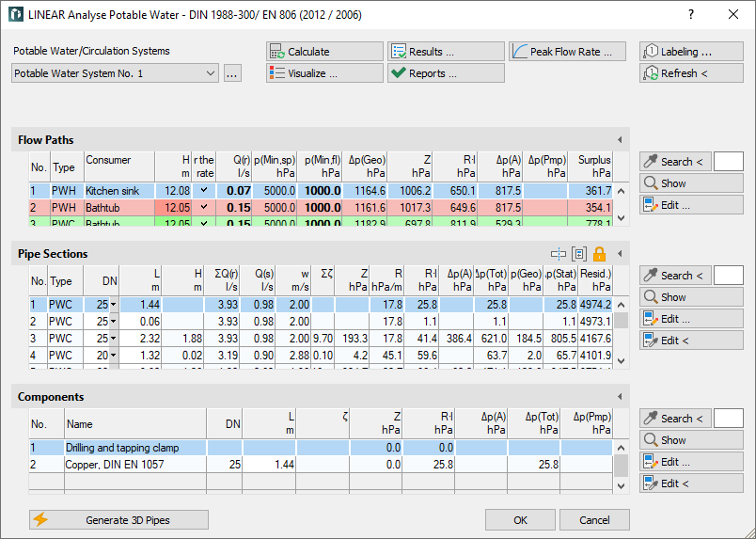
Task: Click the help question mark in title bar
Action: [691, 14]
